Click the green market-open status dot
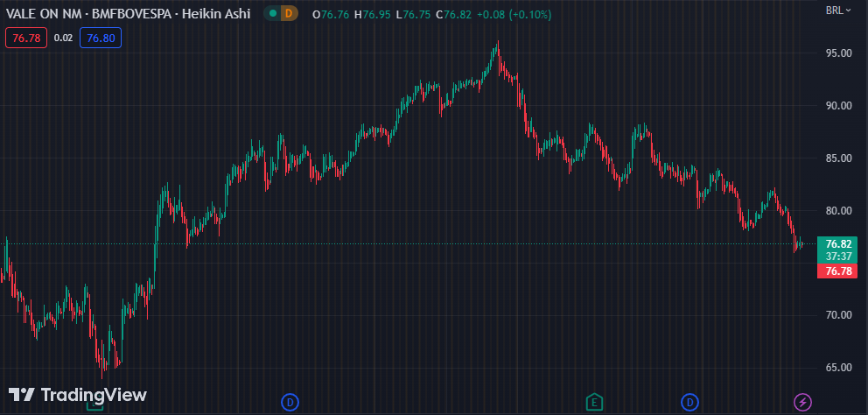Image resolution: width=868 pixels, height=415 pixels. tap(272, 14)
